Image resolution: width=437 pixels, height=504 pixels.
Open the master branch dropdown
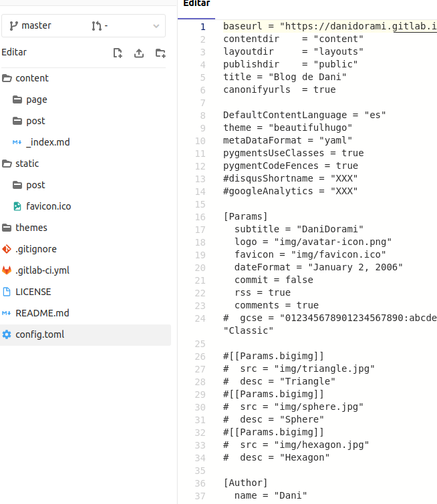40,26
